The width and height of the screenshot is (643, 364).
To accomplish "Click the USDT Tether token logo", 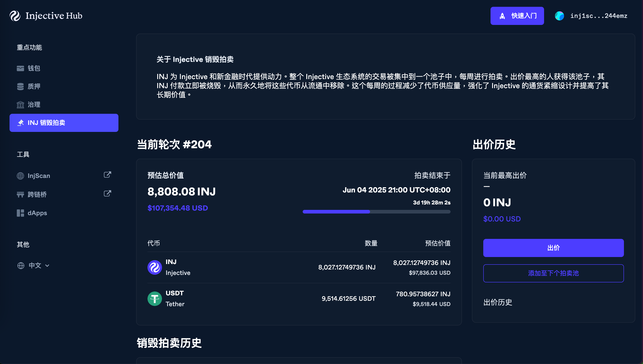I will [155, 298].
